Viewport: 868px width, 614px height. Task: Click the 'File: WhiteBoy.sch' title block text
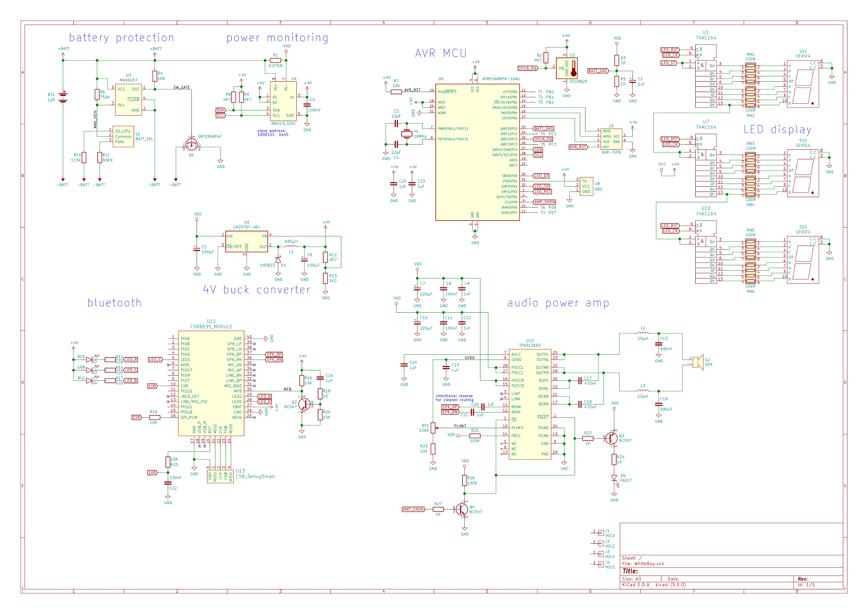[643, 564]
